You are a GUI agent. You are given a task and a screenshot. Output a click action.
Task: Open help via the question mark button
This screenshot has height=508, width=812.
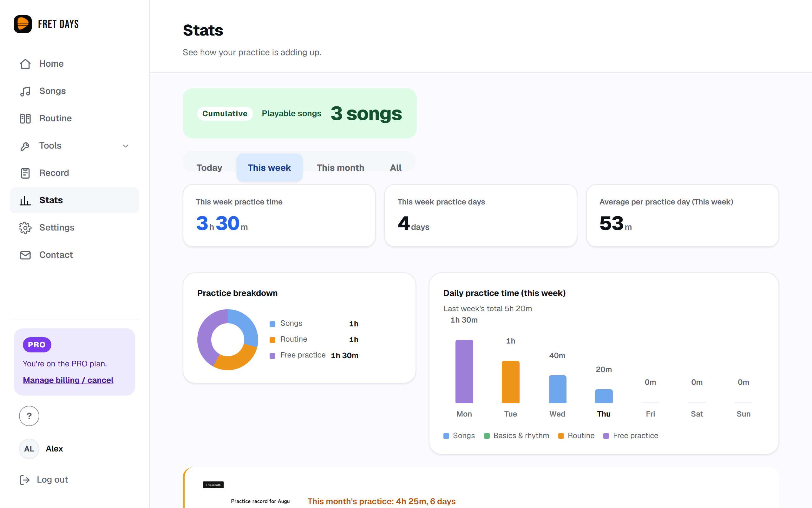(29, 416)
